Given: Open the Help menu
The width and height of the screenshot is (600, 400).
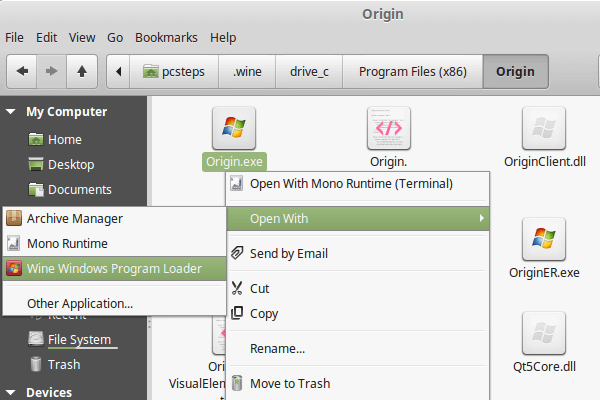Looking at the screenshot, I should pyautogui.click(x=223, y=38).
